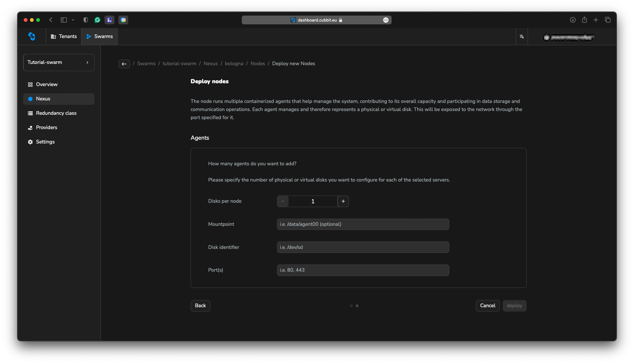
Task: Open a new tab with plus icon
Action: [x=596, y=20]
